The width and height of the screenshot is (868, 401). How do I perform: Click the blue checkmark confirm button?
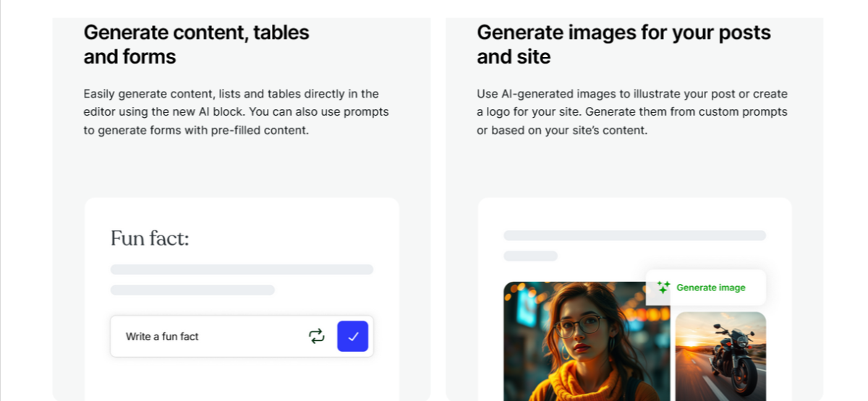coord(353,336)
